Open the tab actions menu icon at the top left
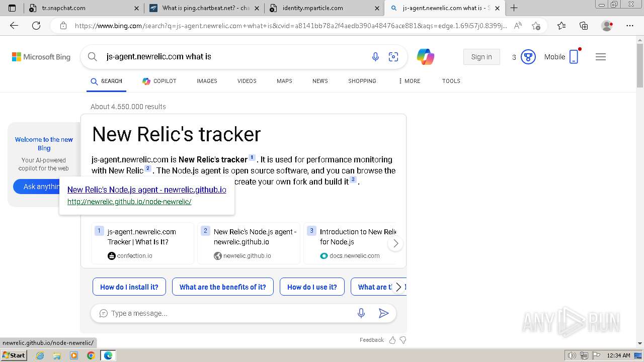Image resolution: width=644 pixels, height=362 pixels. [12, 8]
